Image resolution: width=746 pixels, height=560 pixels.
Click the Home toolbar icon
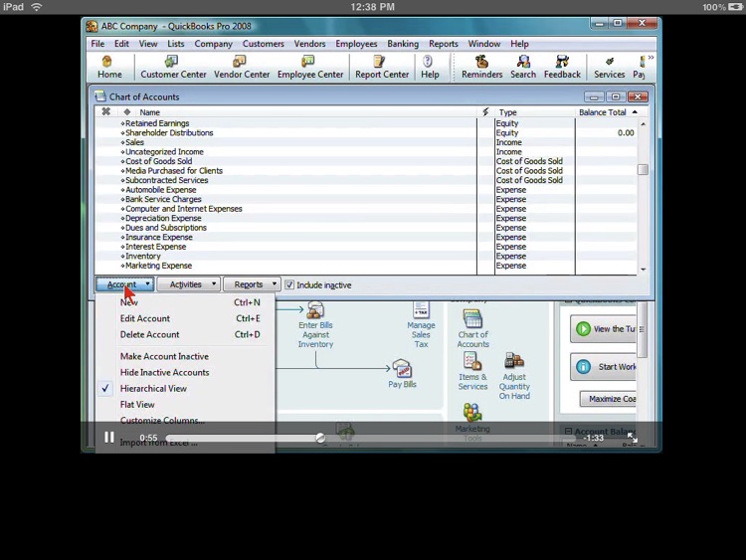[109, 67]
